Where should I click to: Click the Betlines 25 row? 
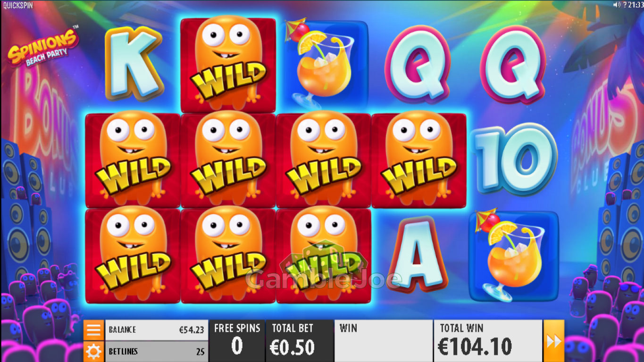click(157, 351)
